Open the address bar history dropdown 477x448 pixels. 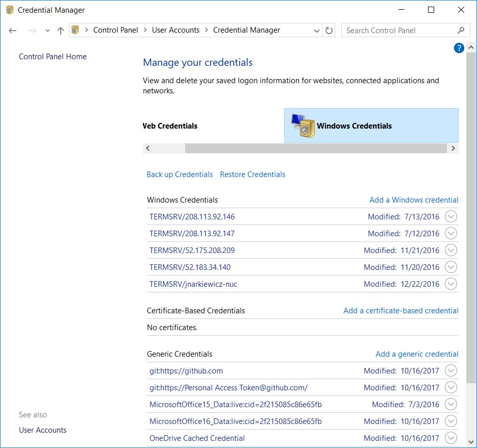tap(316, 30)
